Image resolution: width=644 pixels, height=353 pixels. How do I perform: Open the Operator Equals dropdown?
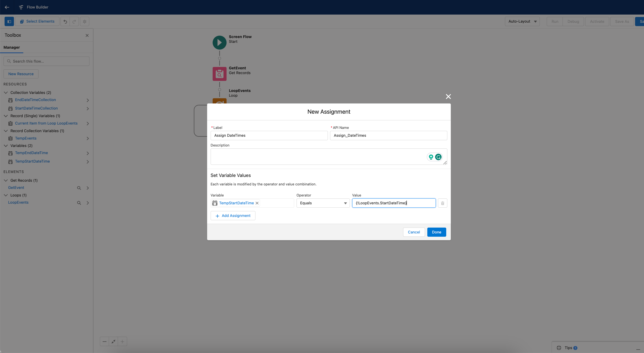[323, 203]
